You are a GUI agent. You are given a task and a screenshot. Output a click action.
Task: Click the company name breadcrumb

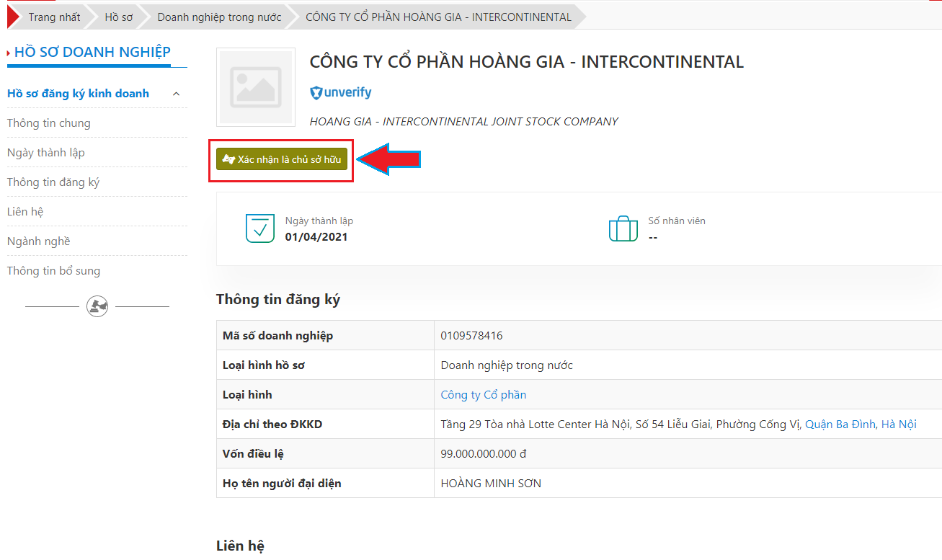438,17
